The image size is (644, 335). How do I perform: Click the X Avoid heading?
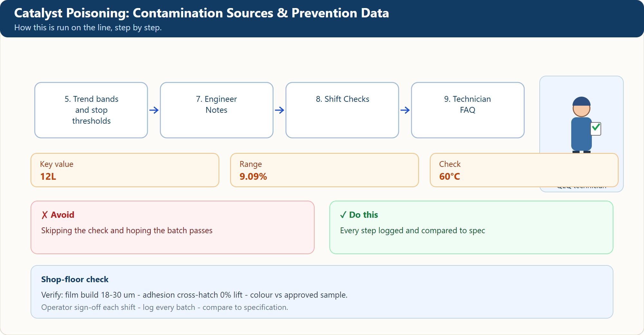pos(58,215)
